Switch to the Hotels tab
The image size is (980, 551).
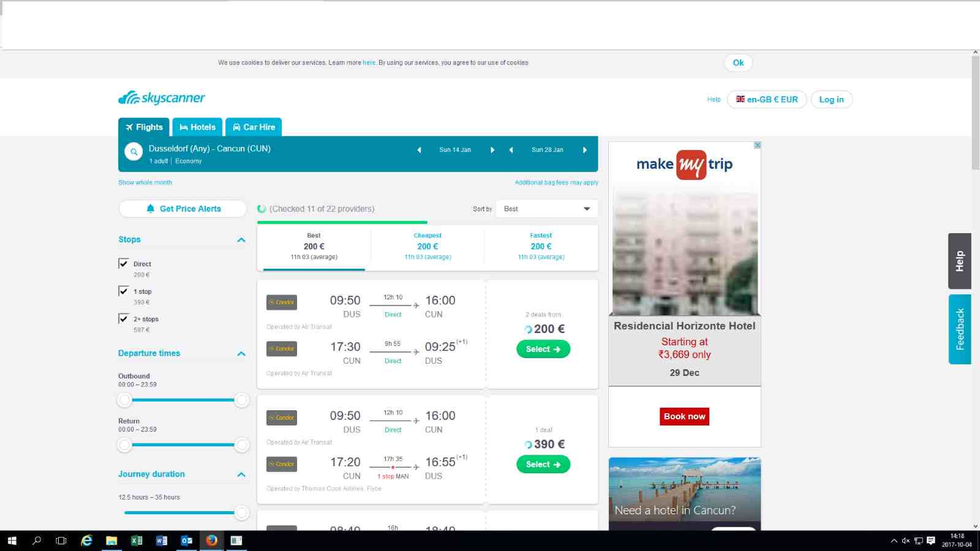point(197,127)
